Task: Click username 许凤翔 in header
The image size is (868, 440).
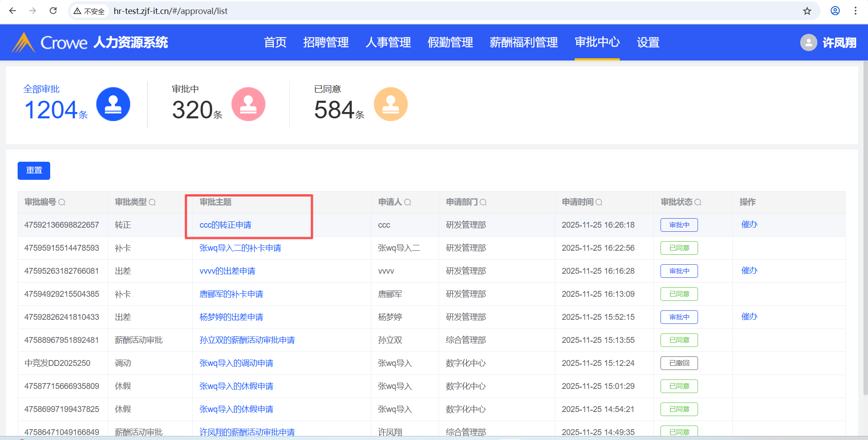Action: coord(840,42)
